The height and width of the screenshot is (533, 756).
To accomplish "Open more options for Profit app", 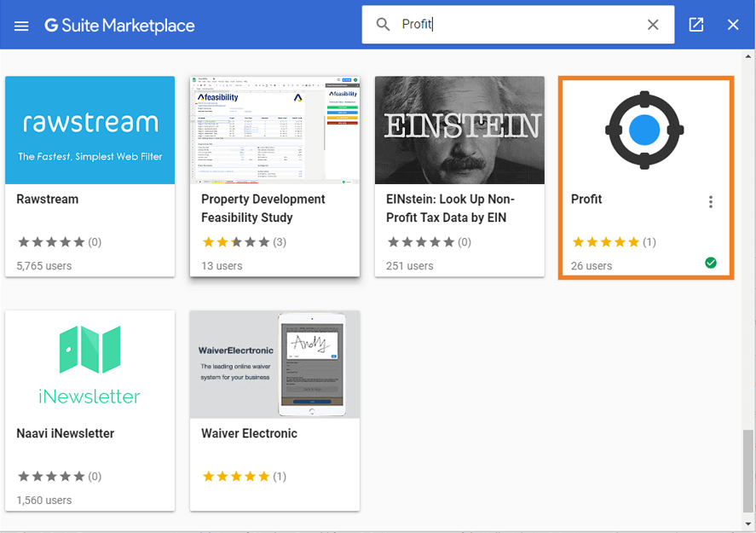I will coord(711,201).
